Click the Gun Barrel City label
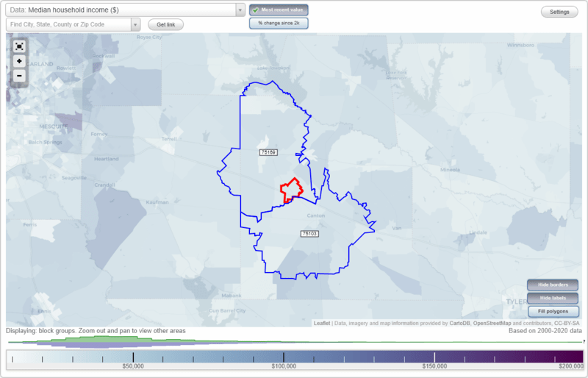Screen dimensions: 588x378 [227, 311]
